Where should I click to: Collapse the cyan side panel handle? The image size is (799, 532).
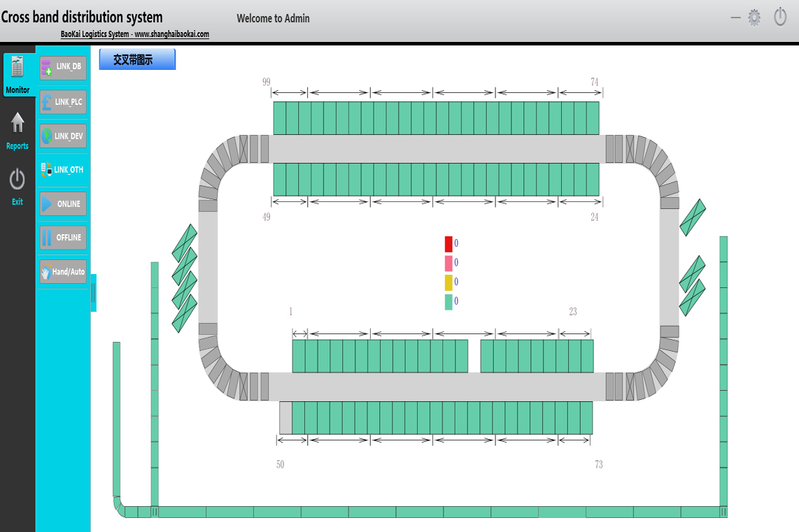coord(93,293)
